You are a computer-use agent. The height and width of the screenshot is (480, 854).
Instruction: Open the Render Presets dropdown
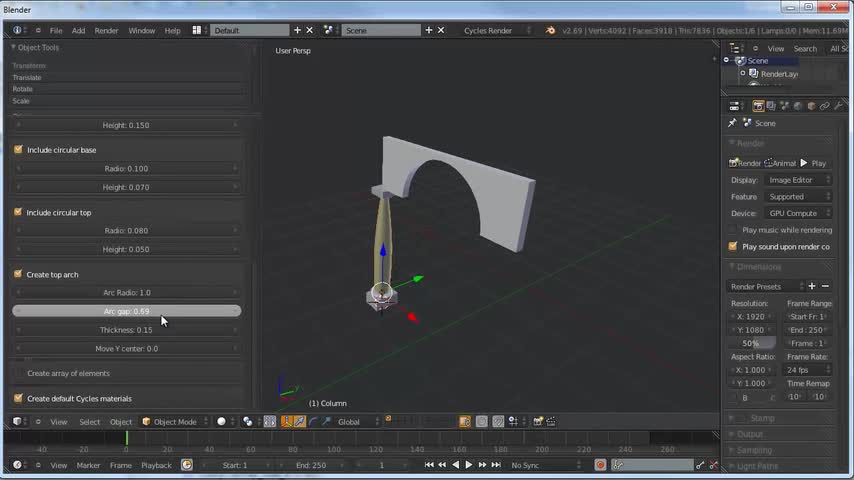click(765, 286)
